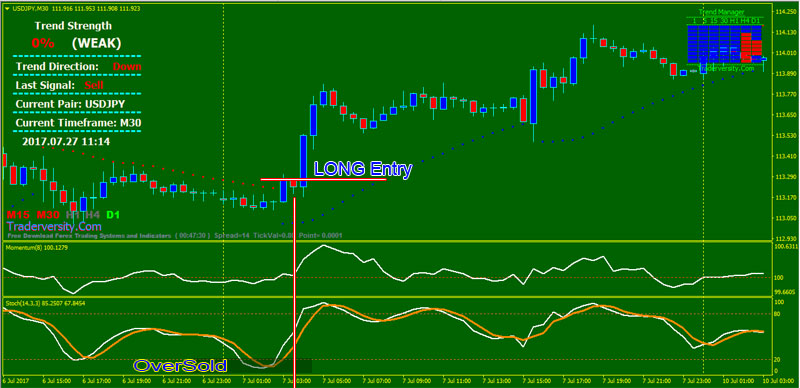Click the H4 column header in Trend Manager

[x=746, y=20]
